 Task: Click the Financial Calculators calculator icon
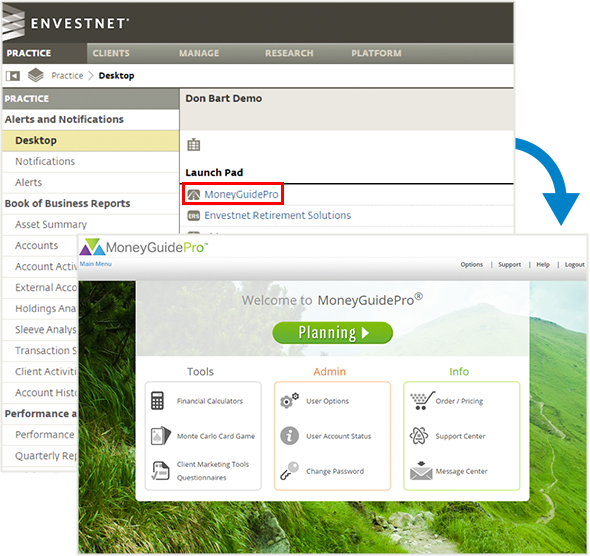pos(157,401)
